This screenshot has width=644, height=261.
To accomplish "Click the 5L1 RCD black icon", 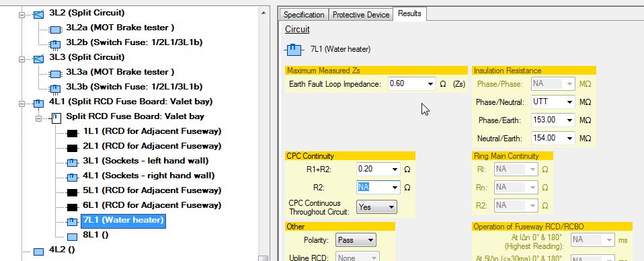I will pos(73,192).
